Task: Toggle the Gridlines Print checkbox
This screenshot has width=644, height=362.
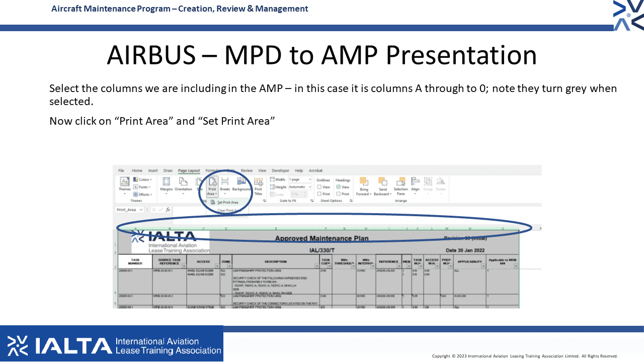Action: coord(319,194)
